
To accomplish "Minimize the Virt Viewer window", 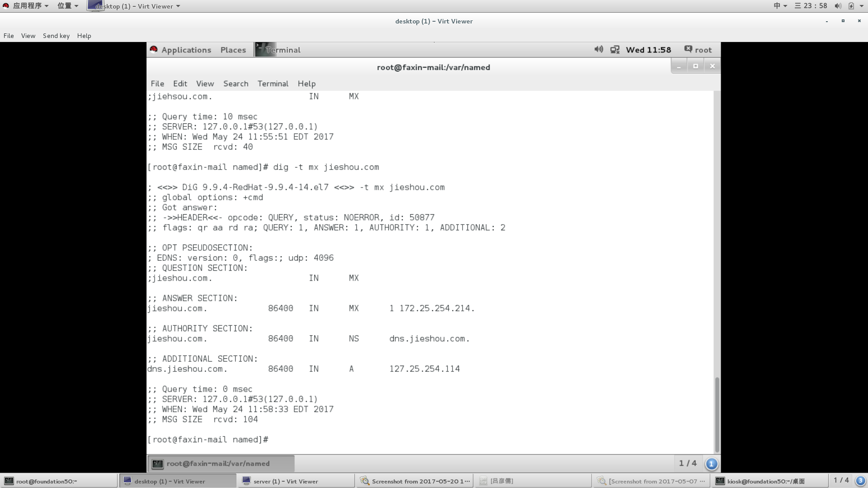I will pyautogui.click(x=827, y=21).
